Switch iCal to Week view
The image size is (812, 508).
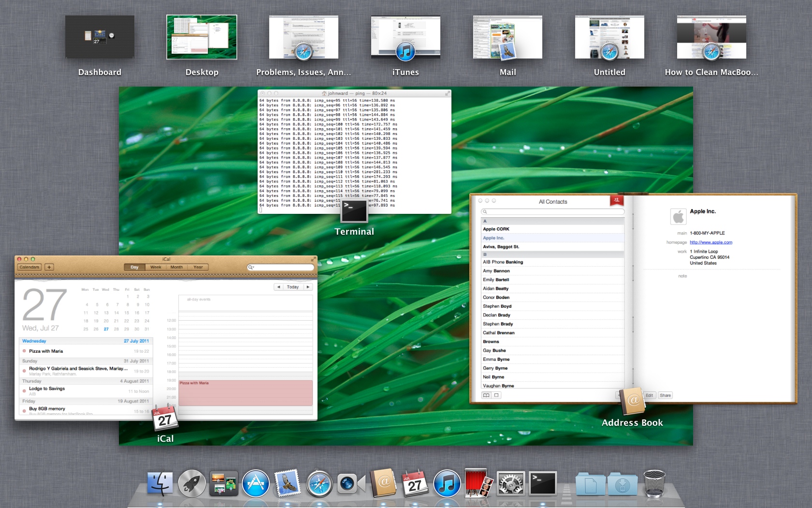[x=156, y=267]
